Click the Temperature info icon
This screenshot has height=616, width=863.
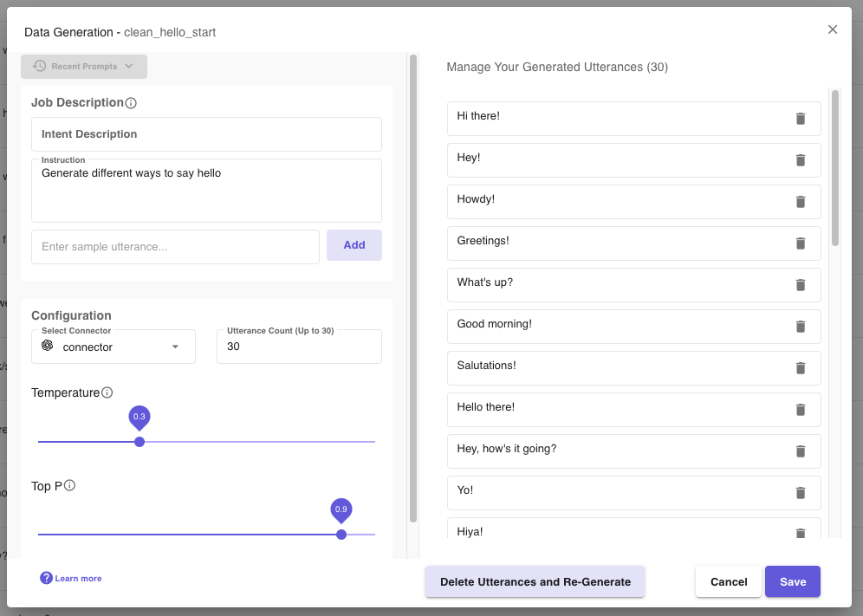[x=107, y=392]
